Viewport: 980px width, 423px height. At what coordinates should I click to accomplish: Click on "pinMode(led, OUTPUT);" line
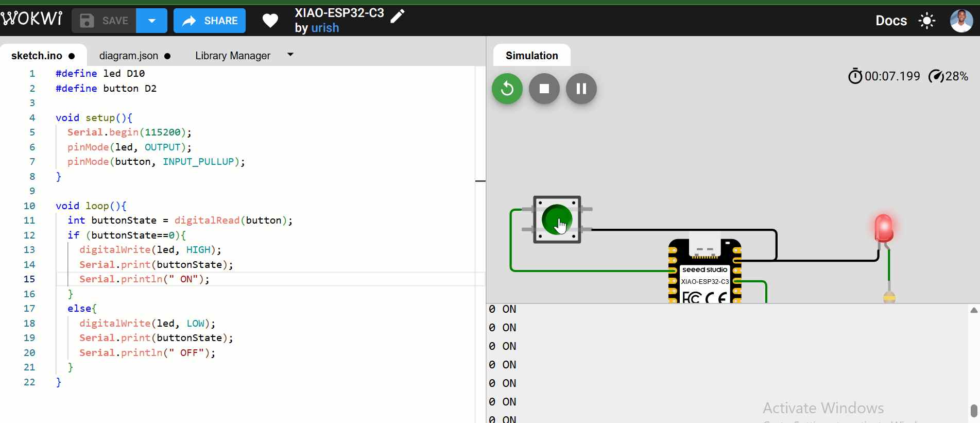point(129,147)
